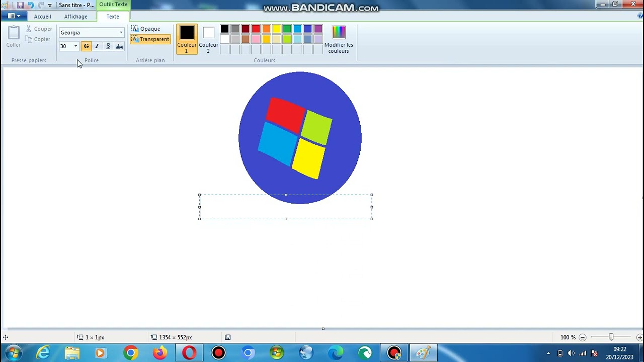Select Couleur 1 foreground color button
Screen dimensions: 644x362
click(187, 39)
